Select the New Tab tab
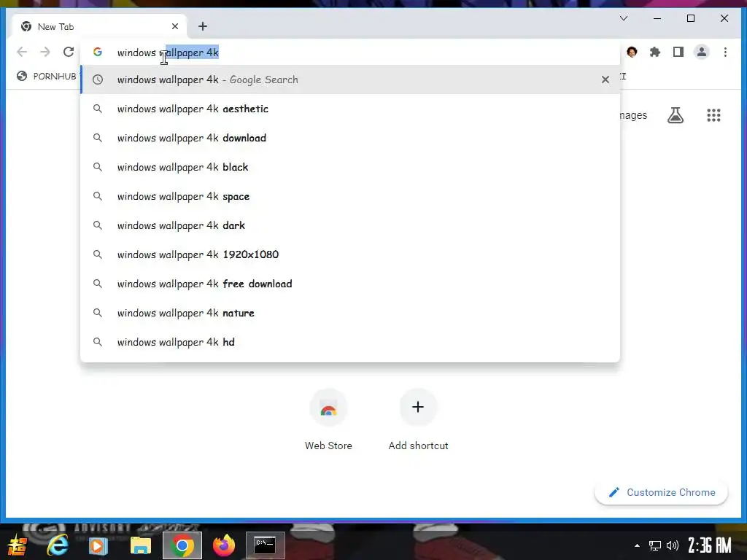747x560 pixels. (x=98, y=27)
